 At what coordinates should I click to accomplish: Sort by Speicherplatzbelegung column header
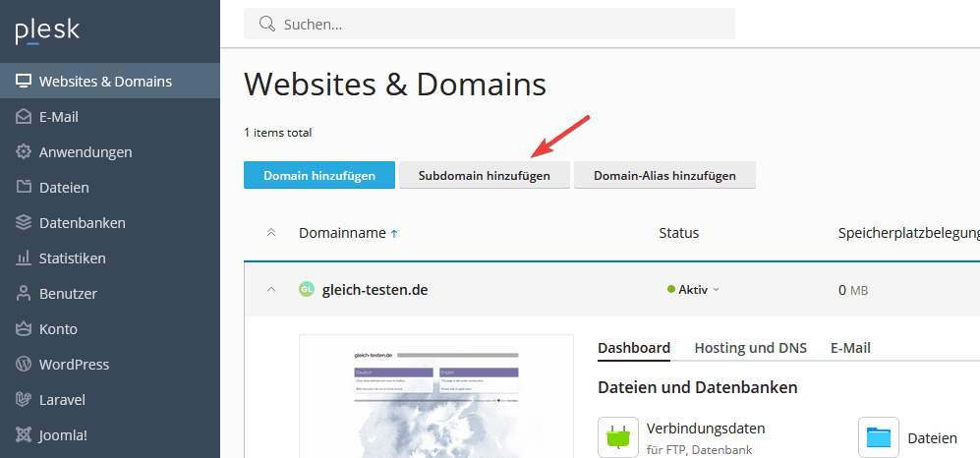coord(909,233)
